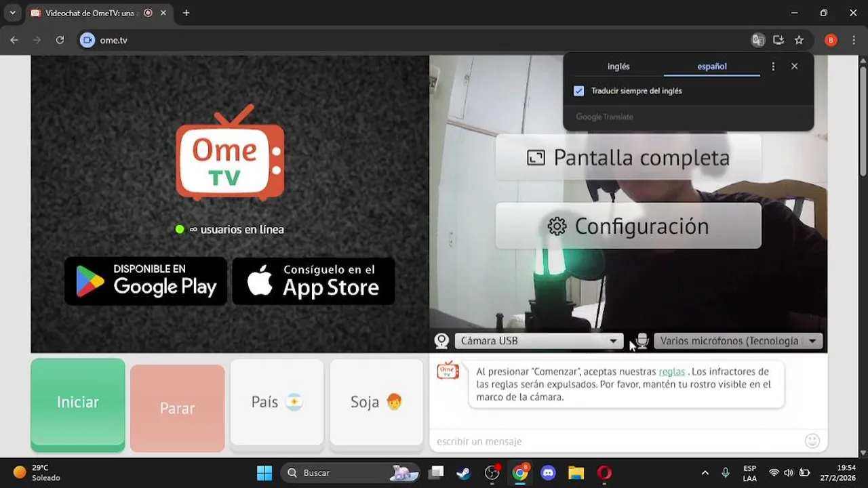Open the volume speaker tray icon
Image resolution: width=868 pixels, height=488 pixels.
pyautogui.click(x=789, y=472)
